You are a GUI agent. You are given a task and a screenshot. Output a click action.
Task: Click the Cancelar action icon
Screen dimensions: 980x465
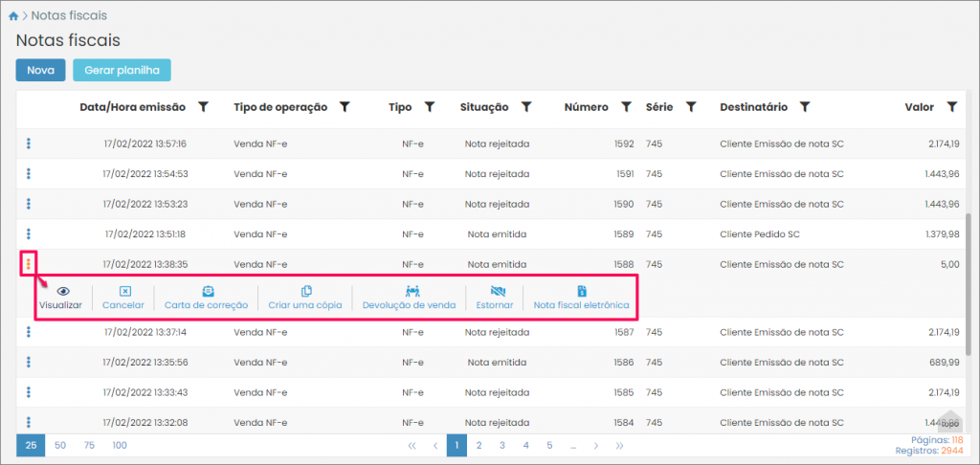pos(122,292)
